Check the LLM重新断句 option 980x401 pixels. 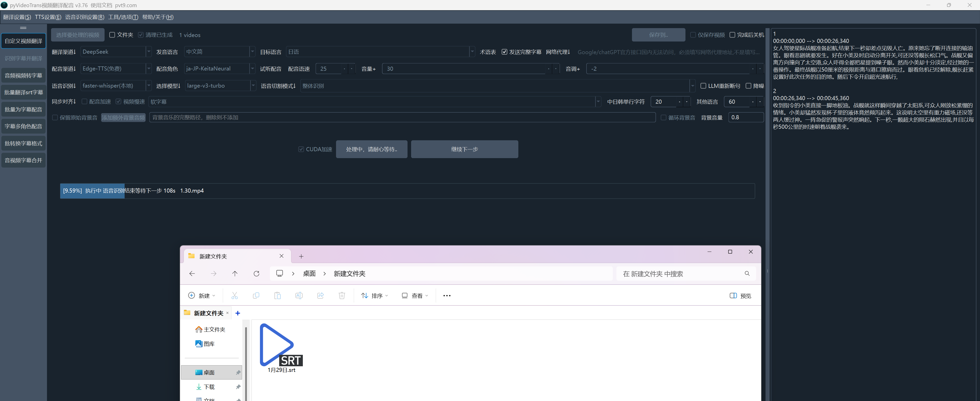(703, 86)
